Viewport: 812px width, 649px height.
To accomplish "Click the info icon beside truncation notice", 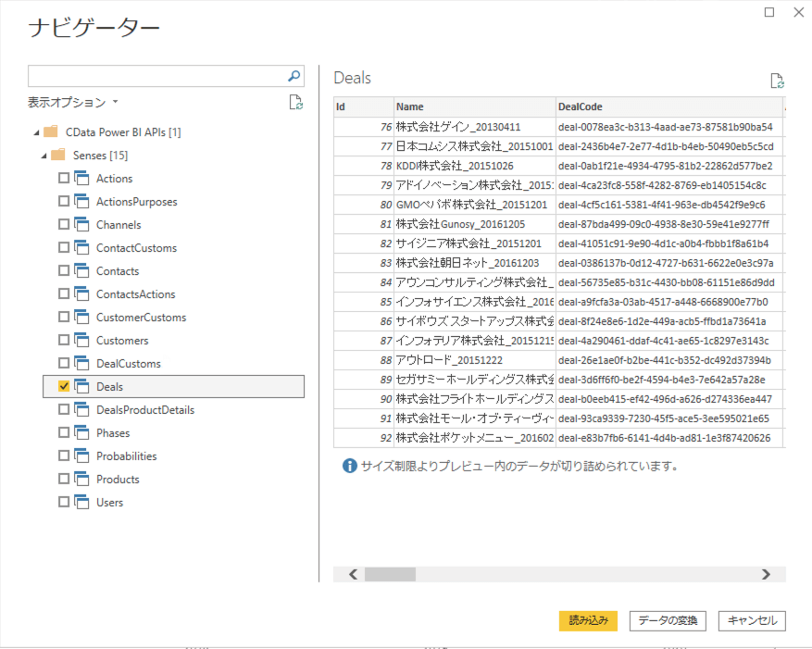I will click(x=349, y=467).
